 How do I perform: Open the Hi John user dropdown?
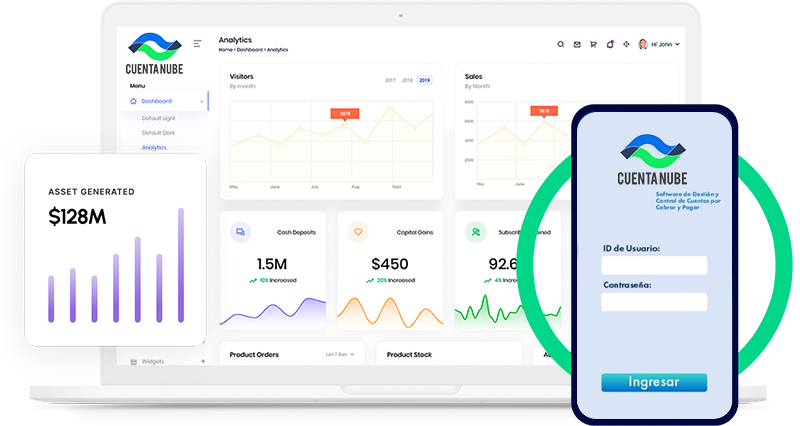(x=665, y=44)
